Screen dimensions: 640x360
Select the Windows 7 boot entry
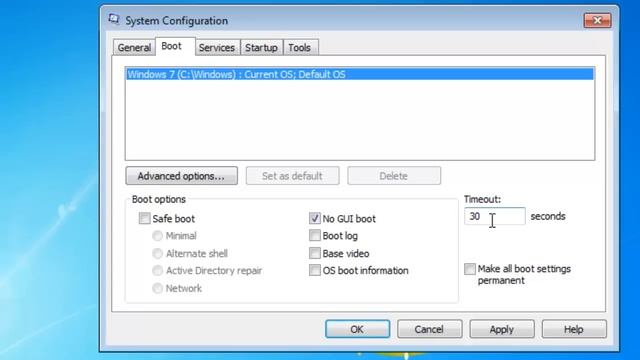click(x=360, y=74)
